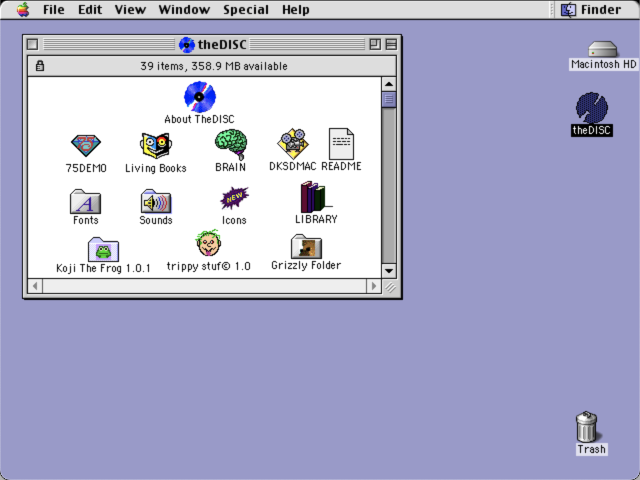Select the 75DEMO diamond icon
The width and height of the screenshot is (640, 480).
(86, 146)
